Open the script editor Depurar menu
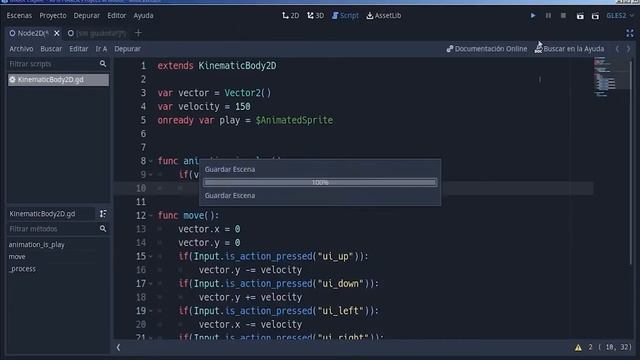This screenshot has height=360, width=640. (x=127, y=49)
